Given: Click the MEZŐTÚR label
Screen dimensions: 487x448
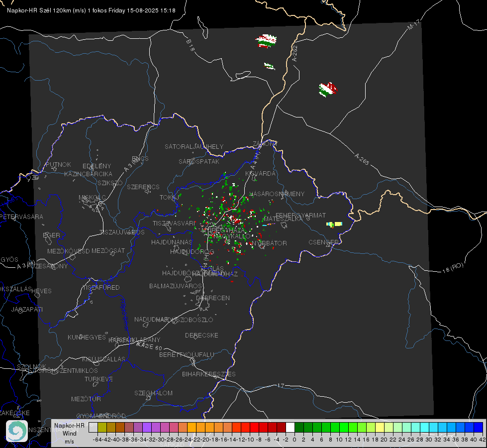Looking at the screenshot, I should pos(86,399).
